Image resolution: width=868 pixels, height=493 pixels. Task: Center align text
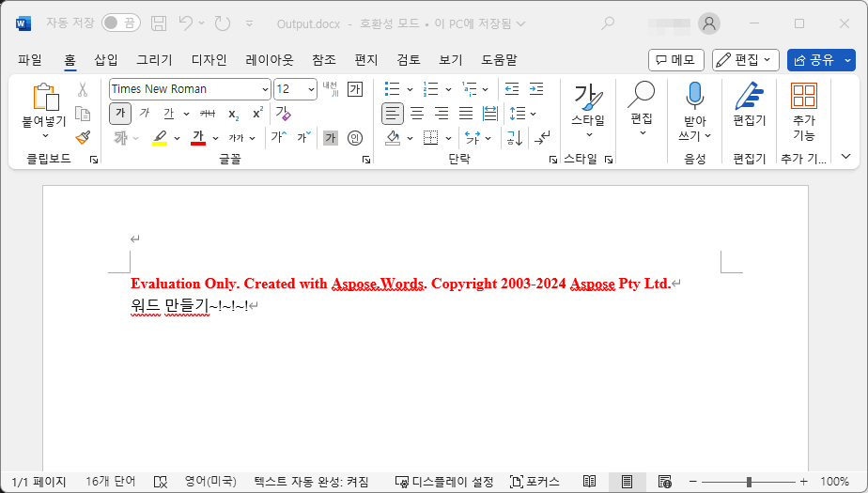pyautogui.click(x=417, y=114)
